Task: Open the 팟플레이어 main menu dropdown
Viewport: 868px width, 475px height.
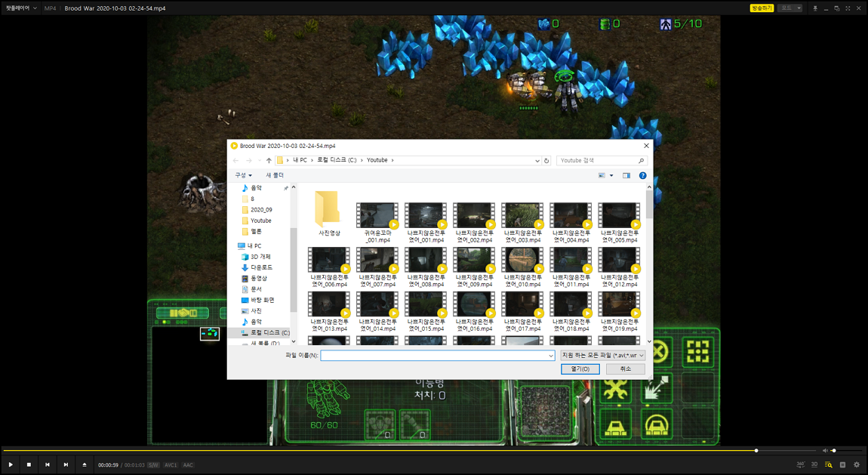Action: point(21,8)
